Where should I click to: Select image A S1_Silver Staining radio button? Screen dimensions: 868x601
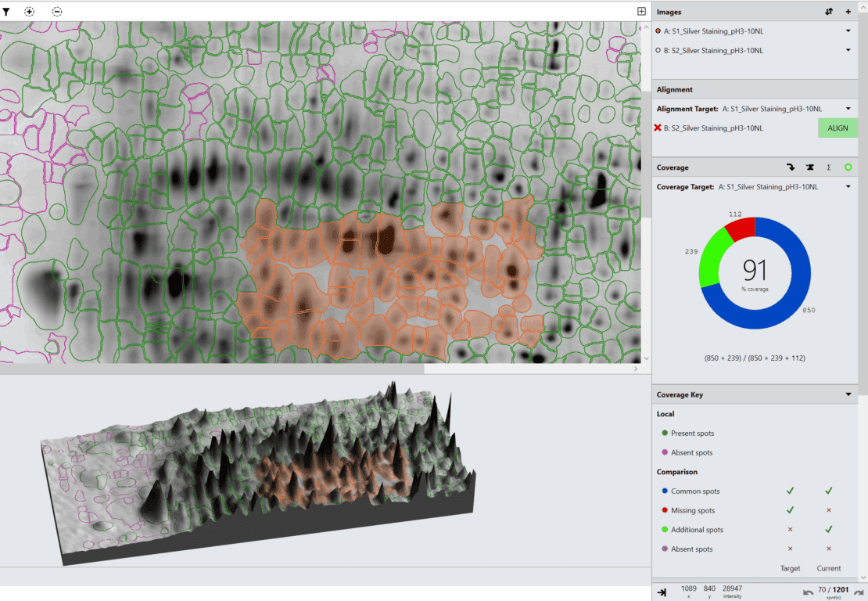coord(659,31)
